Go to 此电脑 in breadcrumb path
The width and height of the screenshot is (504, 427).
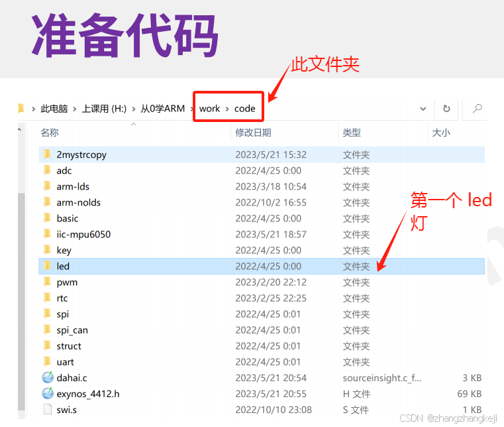(54, 109)
